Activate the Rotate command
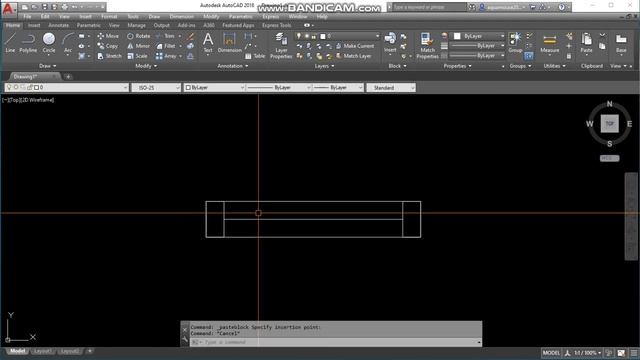The height and width of the screenshot is (360, 640). (x=139, y=36)
